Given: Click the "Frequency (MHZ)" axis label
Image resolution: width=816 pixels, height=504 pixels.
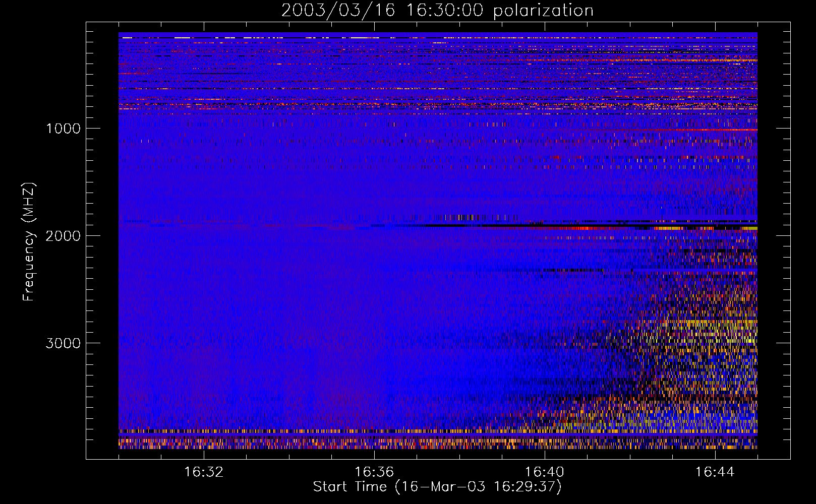Looking at the screenshot, I should 28,242.
